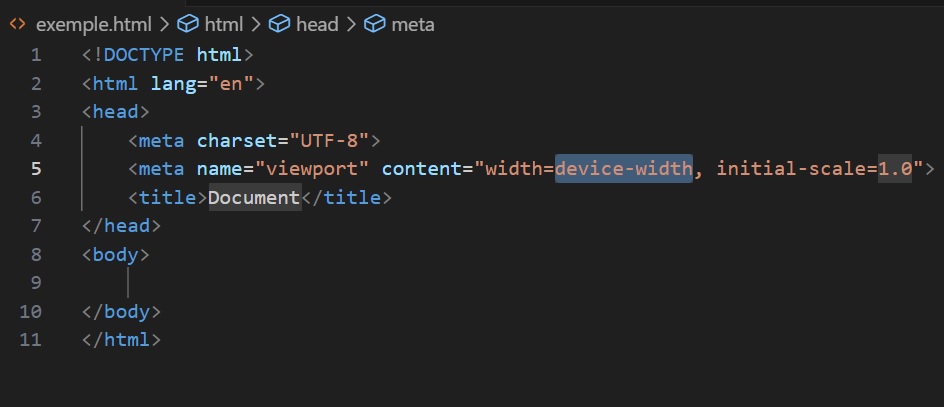
Task: Click line number 9 in the gutter
Action: coord(36,283)
